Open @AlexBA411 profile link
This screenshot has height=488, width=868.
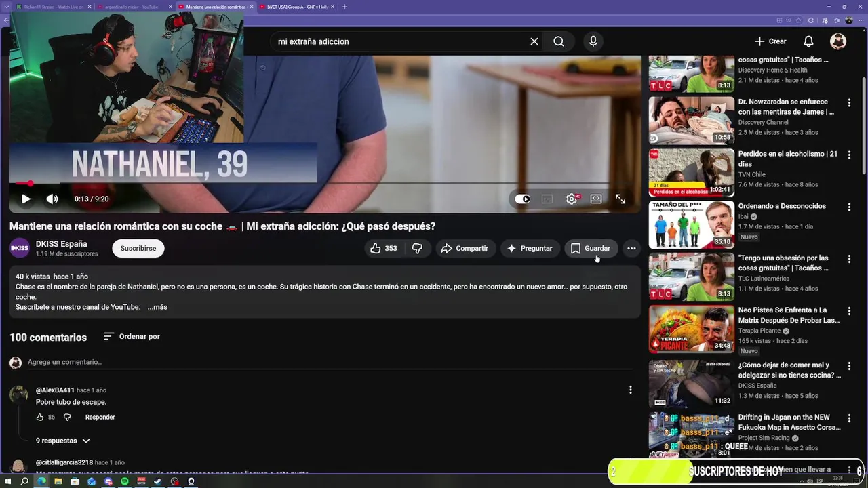(x=55, y=390)
